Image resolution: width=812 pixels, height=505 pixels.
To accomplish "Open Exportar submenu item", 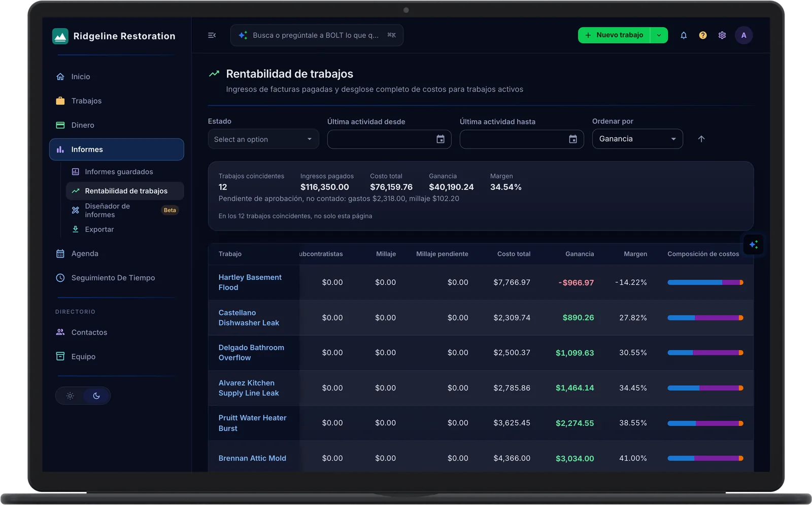I will [125, 230].
